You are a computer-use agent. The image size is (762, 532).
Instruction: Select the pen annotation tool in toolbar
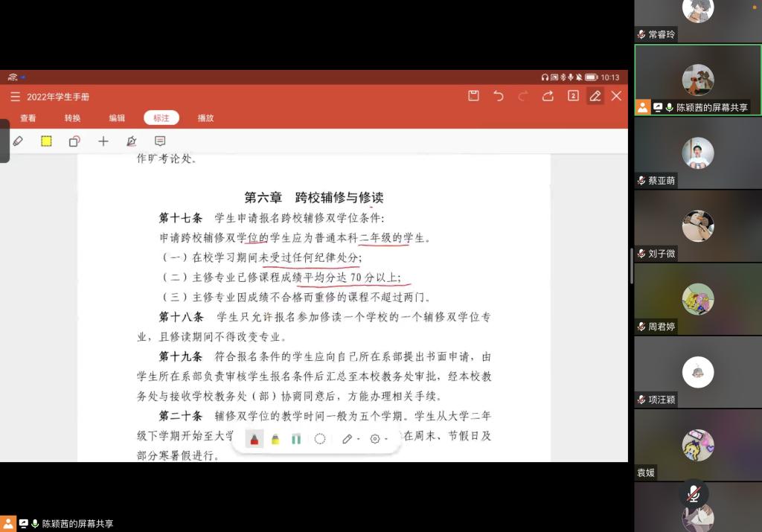(x=18, y=141)
